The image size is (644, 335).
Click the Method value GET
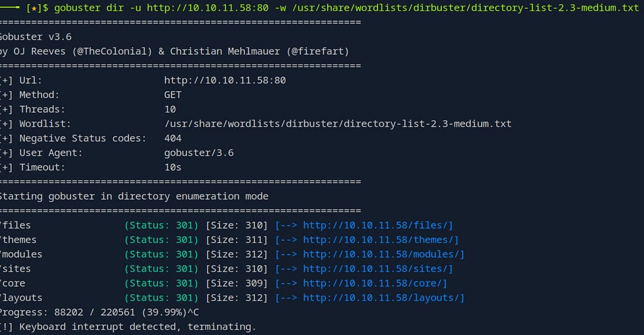coord(173,94)
